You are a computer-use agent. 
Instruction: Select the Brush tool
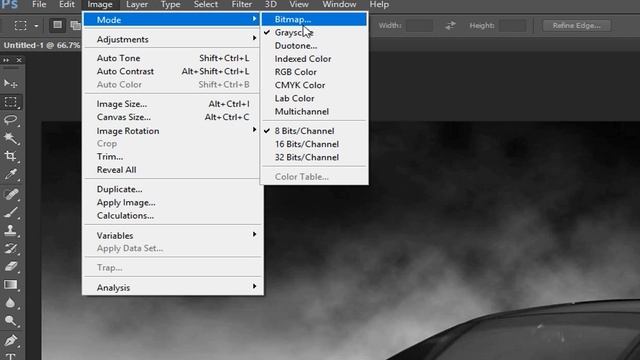click(11, 212)
